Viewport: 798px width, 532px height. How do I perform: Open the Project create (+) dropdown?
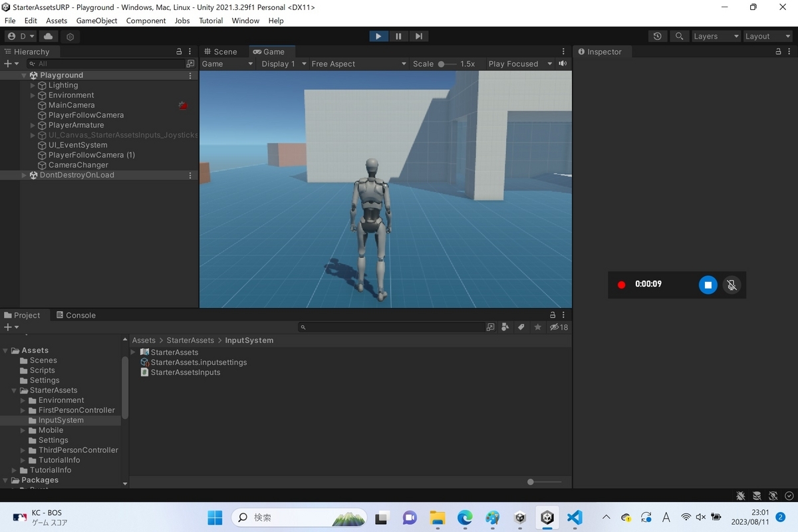click(x=11, y=327)
